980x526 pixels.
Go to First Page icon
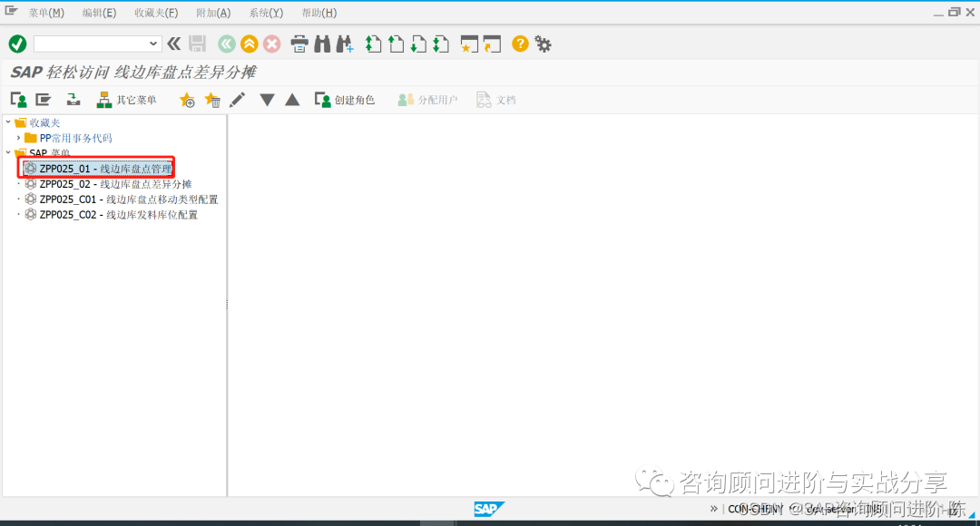pyautogui.click(x=373, y=44)
